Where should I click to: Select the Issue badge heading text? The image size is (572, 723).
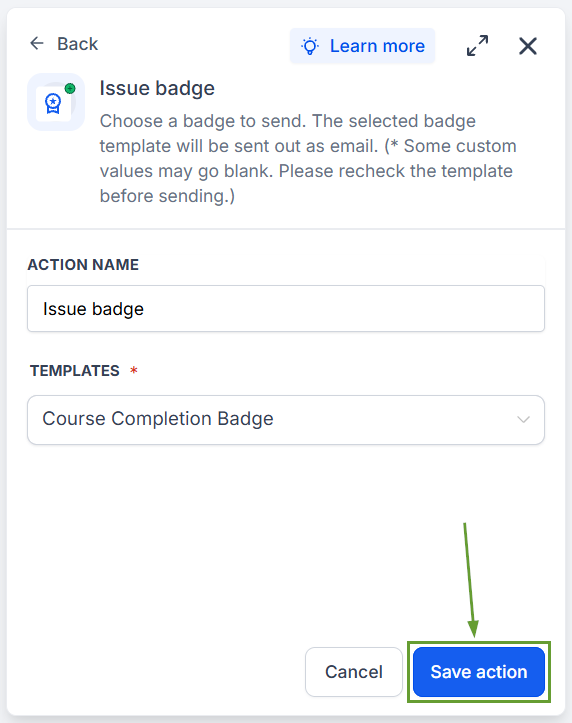tap(157, 88)
